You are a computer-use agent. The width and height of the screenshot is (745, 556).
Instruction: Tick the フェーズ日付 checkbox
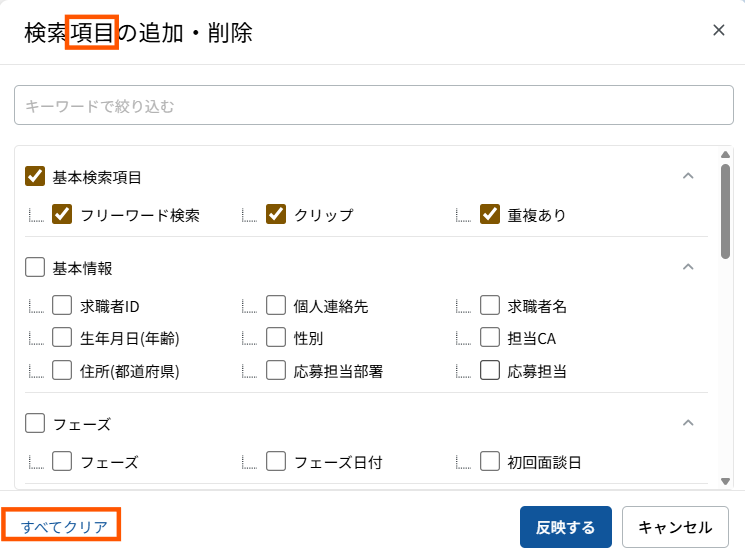point(276,461)
